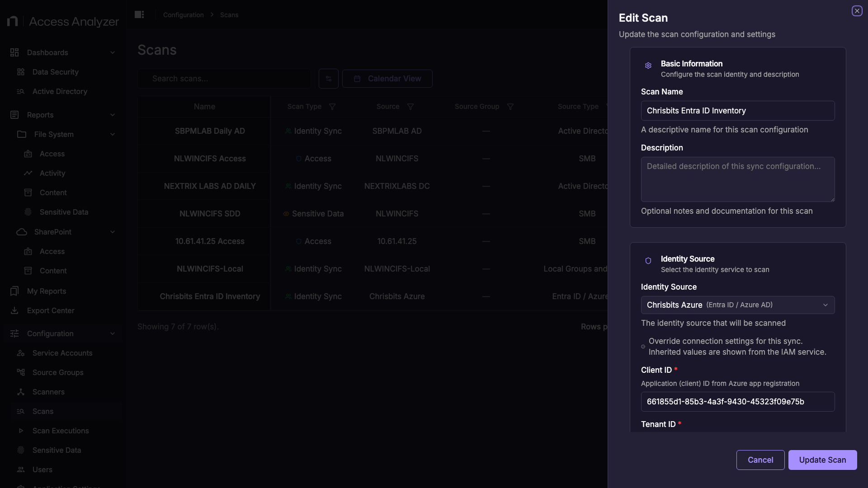Screen dimensions: 868x488
Task: Open the Scan Type column filter funnel
Action: click(x=332, y=107)
